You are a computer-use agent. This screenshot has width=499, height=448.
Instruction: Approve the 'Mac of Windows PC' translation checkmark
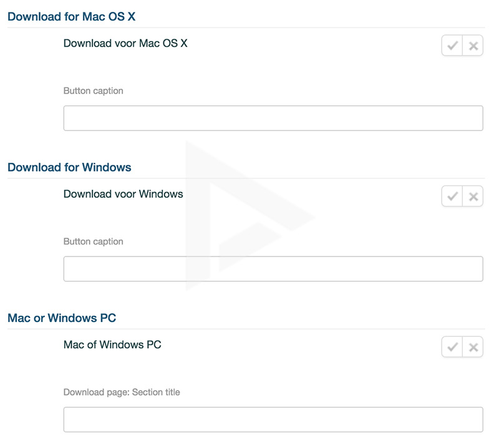pos(452,347)
